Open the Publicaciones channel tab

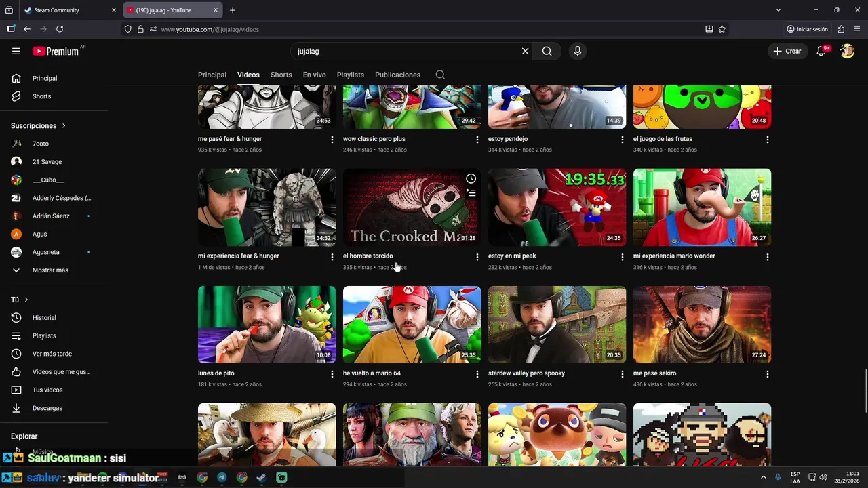point(397,75)
